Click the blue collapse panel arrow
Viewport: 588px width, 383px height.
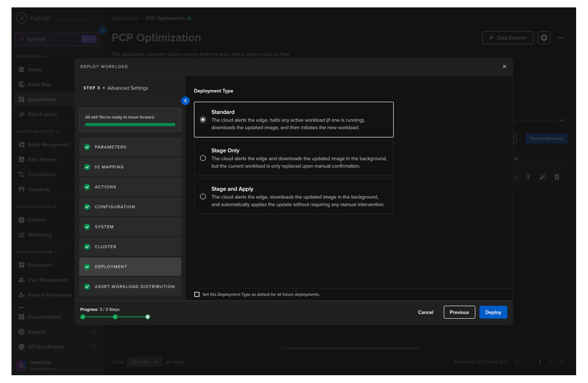[x=185, y=101]
